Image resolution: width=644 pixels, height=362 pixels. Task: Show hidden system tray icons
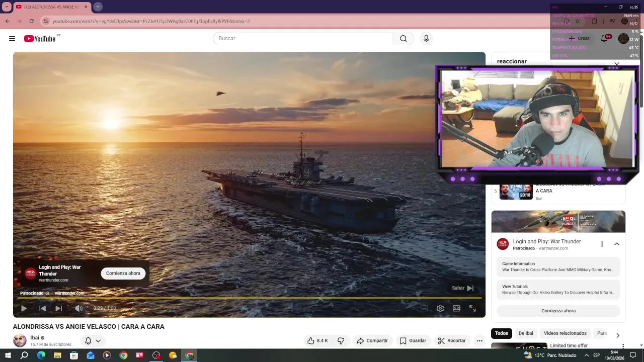click(x=587, y=355)
